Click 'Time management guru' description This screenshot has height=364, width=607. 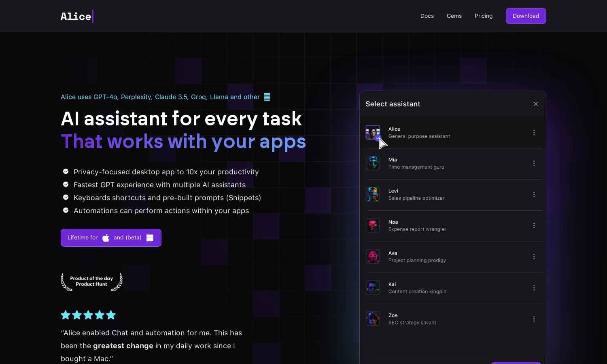coord(416,167)
